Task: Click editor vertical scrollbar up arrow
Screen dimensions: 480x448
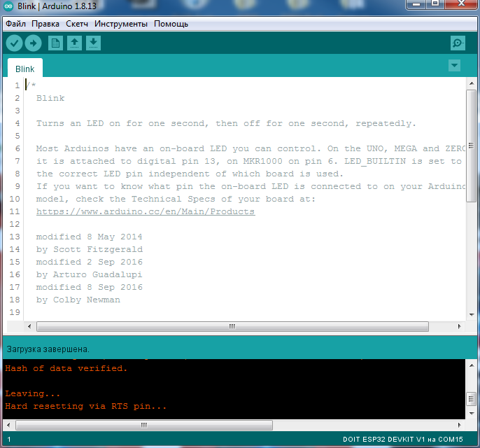Action: coord(472,83)
